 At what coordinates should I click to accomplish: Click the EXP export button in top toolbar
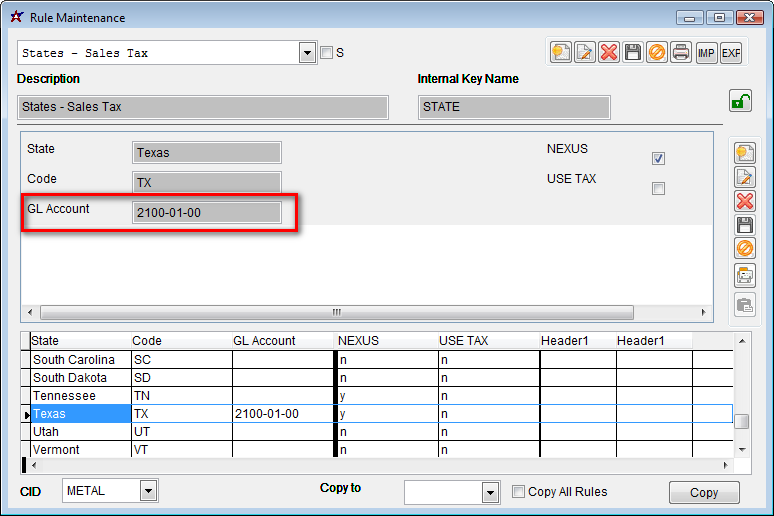tap(731, 52)
